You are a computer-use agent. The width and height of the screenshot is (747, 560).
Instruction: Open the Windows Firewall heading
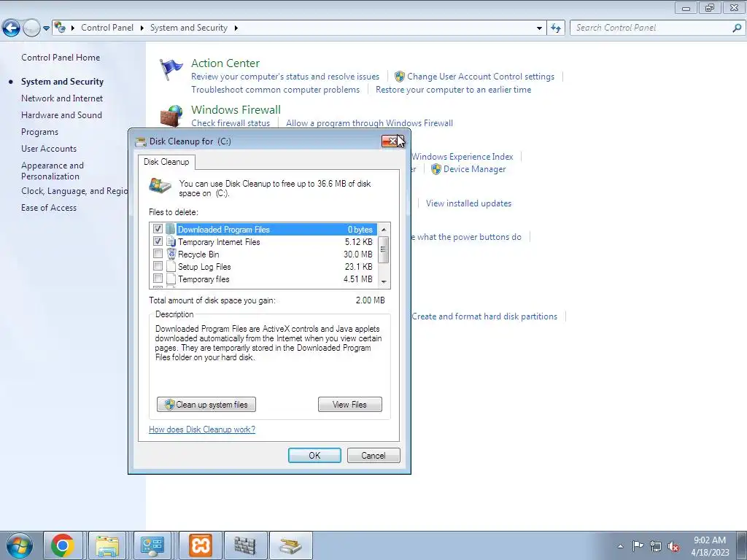point(236,110)
